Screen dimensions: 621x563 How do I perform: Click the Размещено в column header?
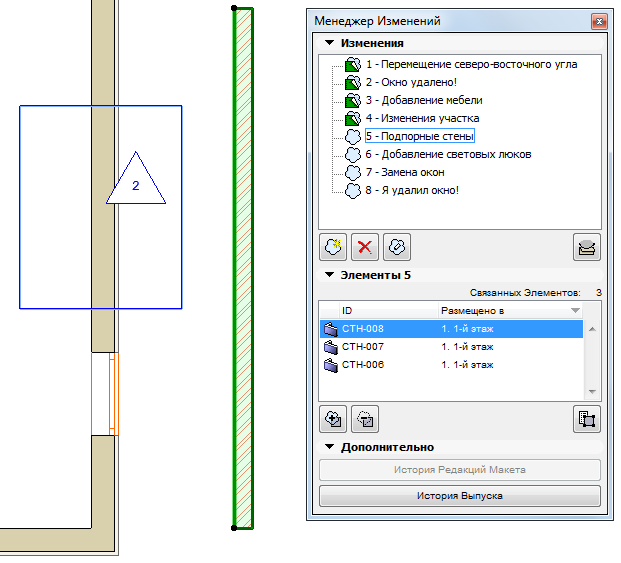510,311
